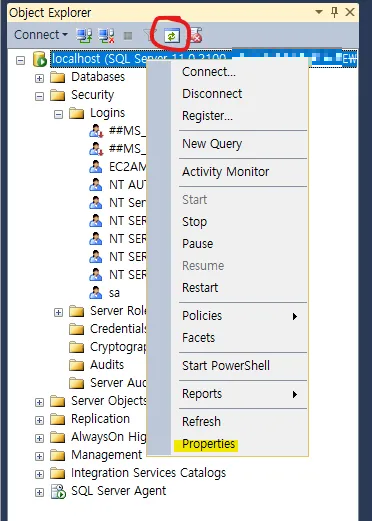Select the Databases tree label

point(98,77)
